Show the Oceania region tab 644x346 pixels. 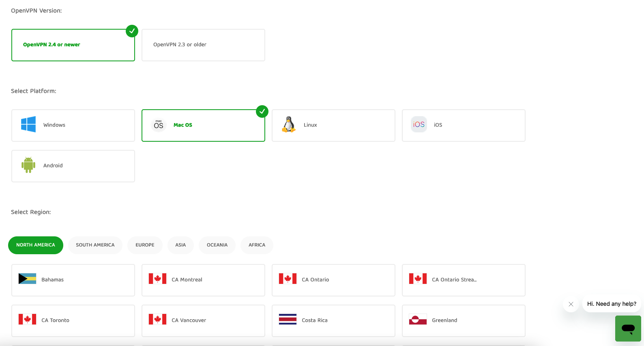[x=217, y=245]
